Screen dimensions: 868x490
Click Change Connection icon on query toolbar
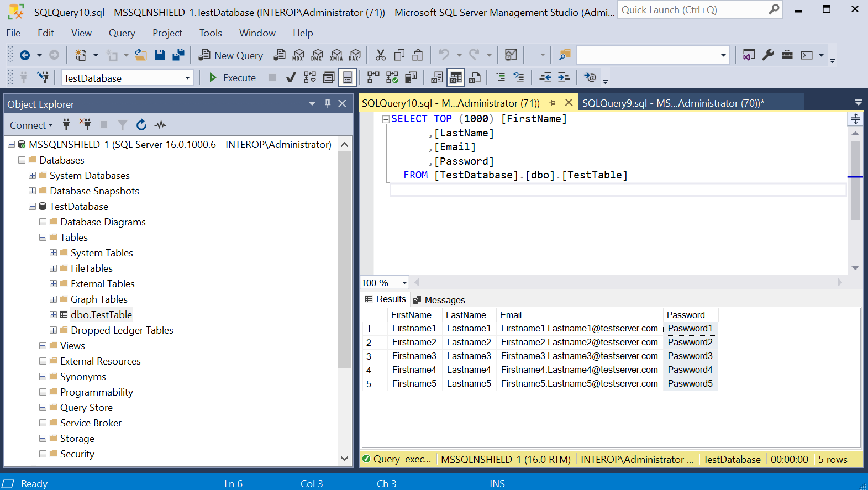tap(43, 78)
